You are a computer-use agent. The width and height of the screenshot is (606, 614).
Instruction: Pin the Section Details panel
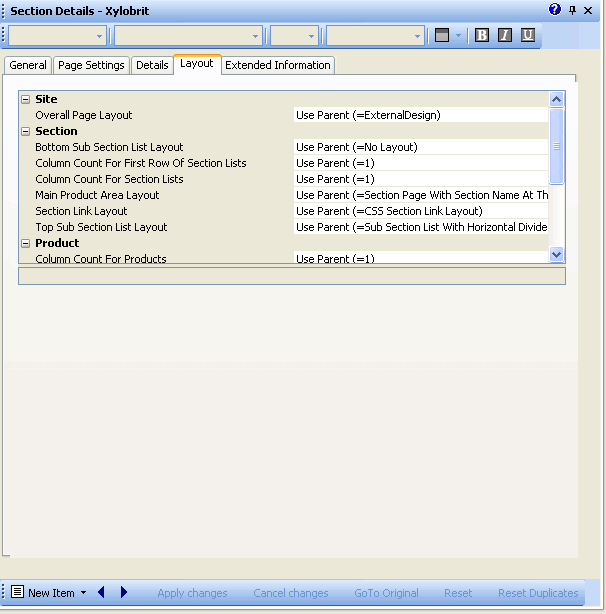573,9
